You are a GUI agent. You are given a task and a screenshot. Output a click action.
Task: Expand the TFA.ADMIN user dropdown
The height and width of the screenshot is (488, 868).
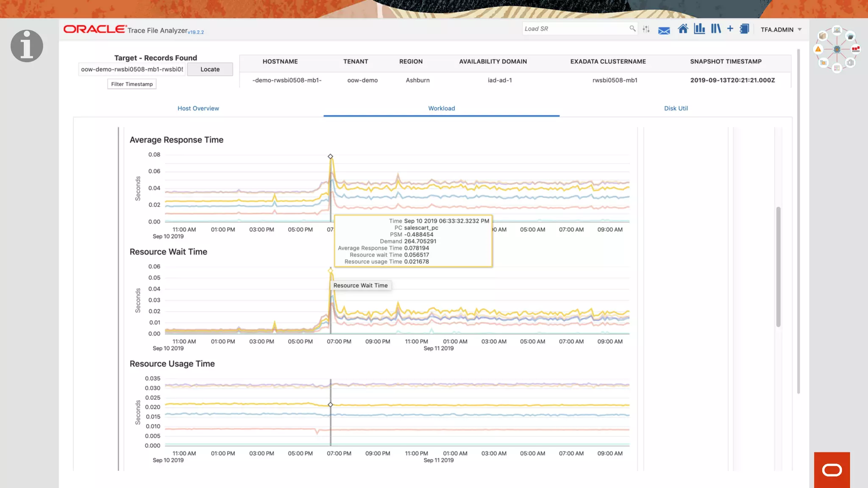[x=799, y=30]
